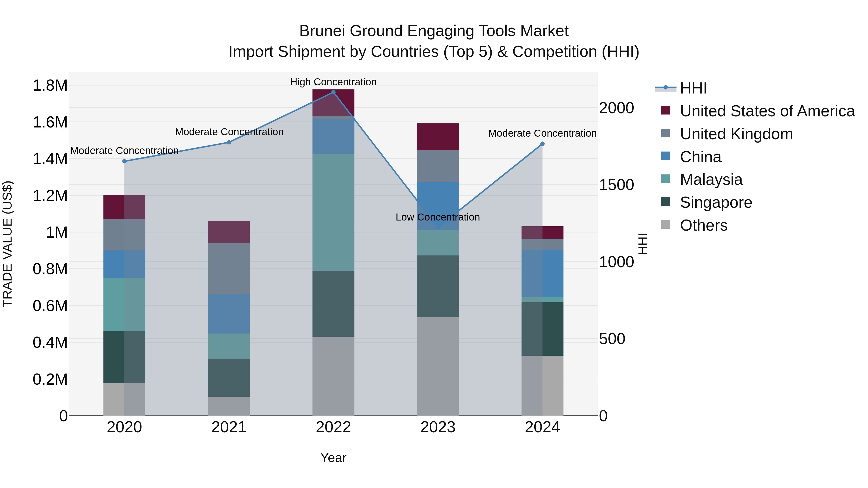Toggle the HHI legend entry
Image resolution: width=868 pixels, height=488 pixels.
(x=681, y=88)
